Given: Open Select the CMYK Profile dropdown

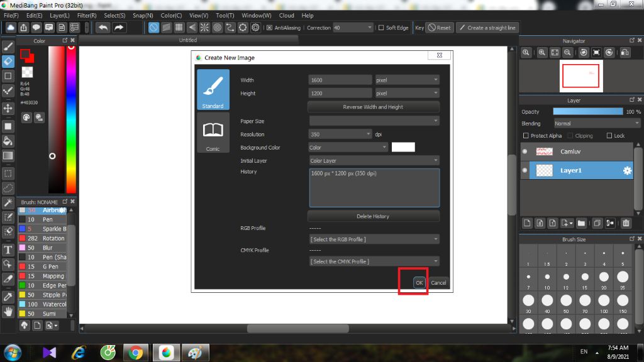Looking at the screenshot, I should (x=374, y=261).
